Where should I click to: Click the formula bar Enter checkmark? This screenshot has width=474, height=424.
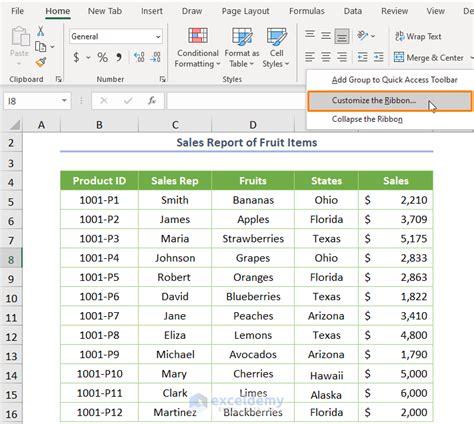(x=128, y=100)
